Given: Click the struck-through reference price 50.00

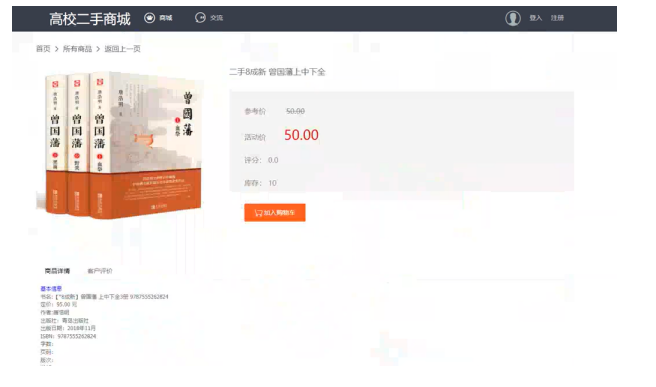Looking at the screenshot, I should click(x=295, y=111).
